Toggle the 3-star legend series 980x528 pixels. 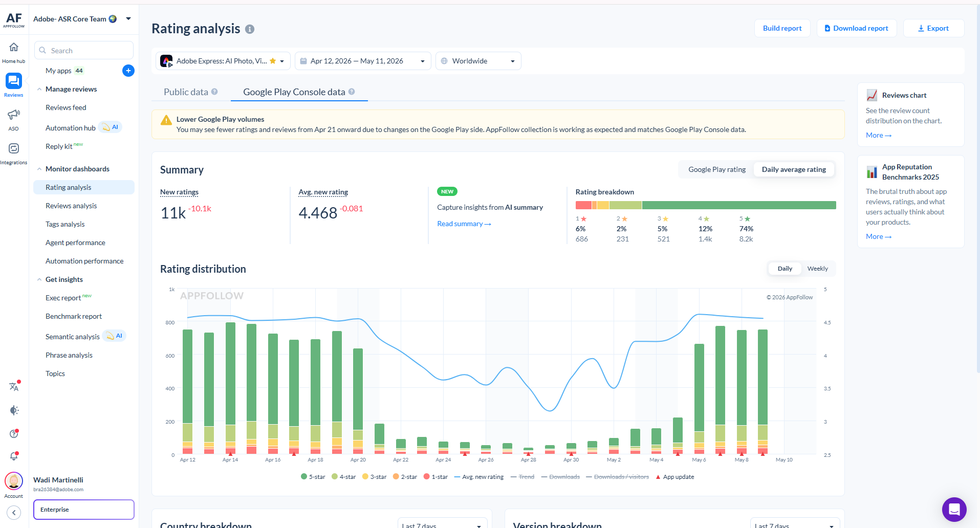point(375,477)
